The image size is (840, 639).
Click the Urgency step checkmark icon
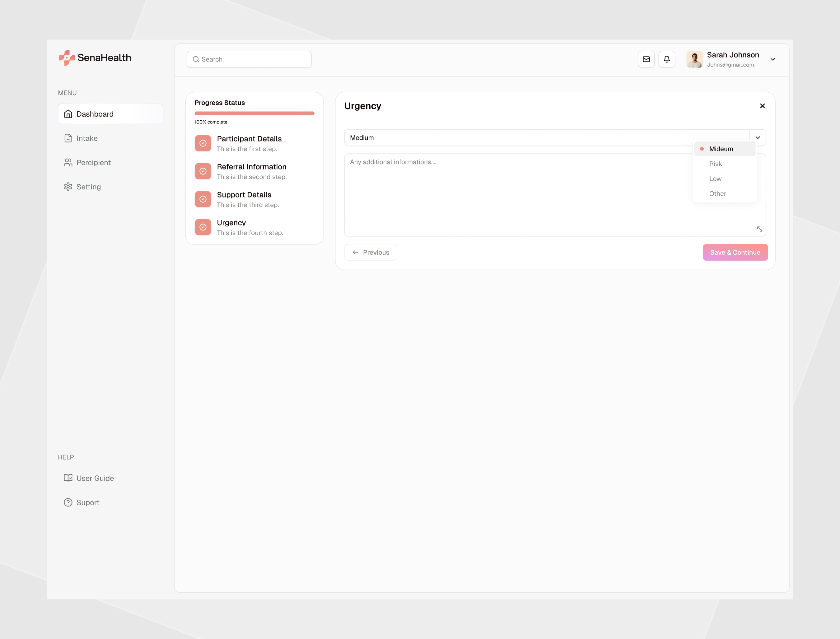(x=203, y=227)
